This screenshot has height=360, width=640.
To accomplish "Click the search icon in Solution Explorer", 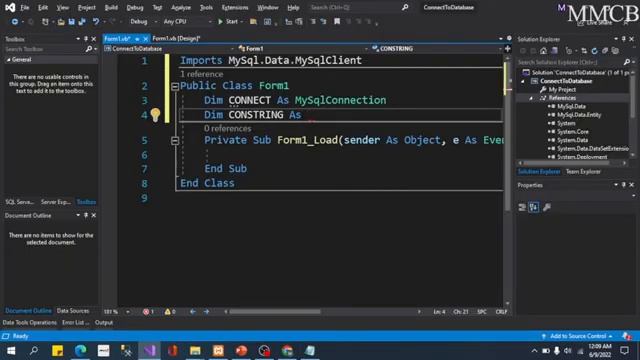I will [x=627, y=62].
